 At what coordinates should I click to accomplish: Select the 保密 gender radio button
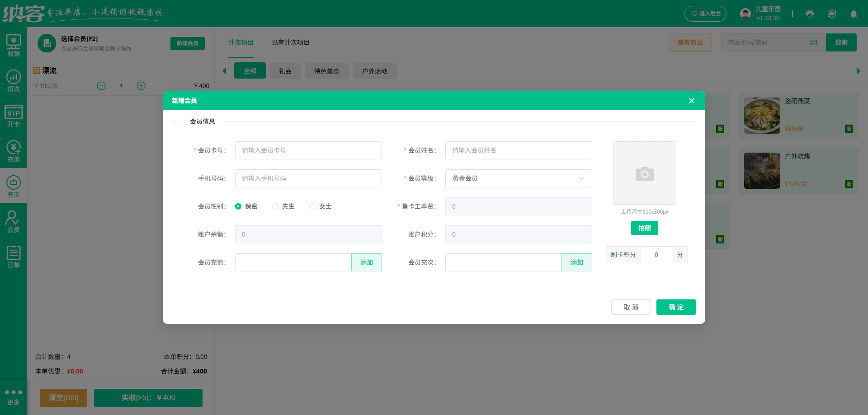(x=238, y=206)
